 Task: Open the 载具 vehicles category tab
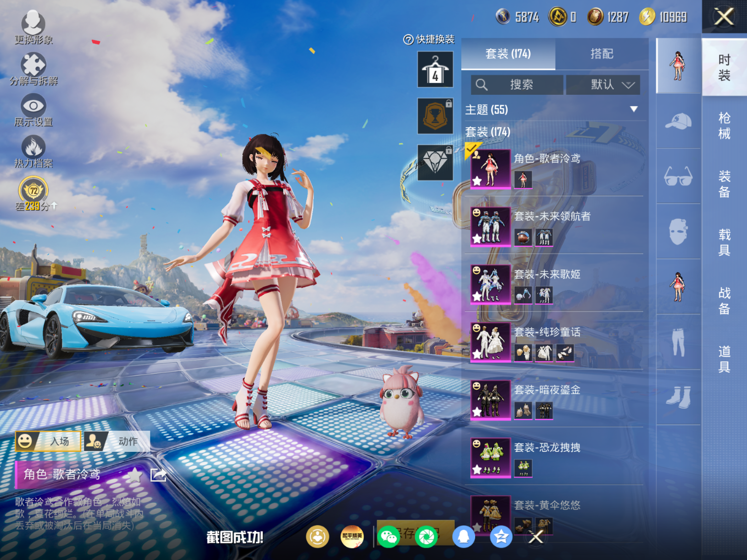click(724, 242)
